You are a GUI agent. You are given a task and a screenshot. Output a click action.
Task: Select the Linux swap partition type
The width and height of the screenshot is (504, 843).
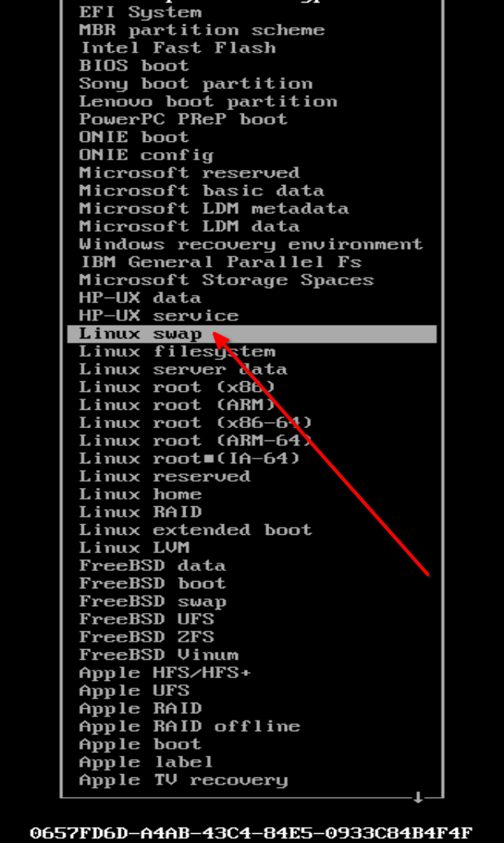(252, 334)
